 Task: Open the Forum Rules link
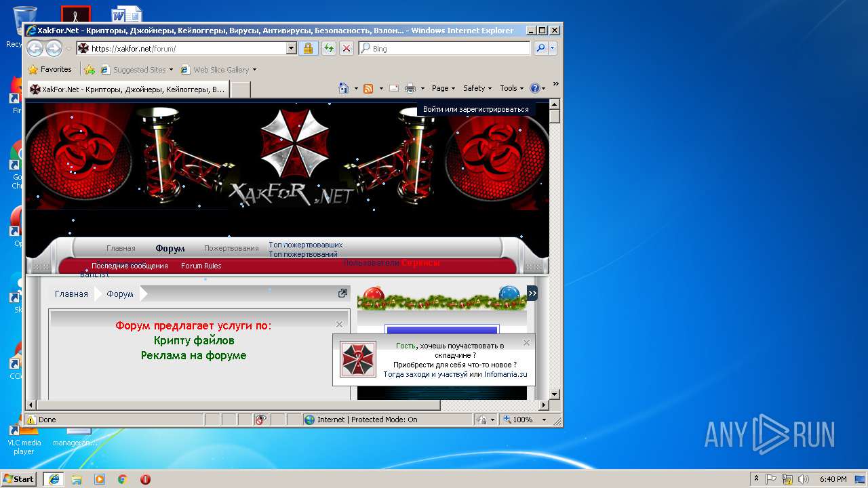click(x=201, y=266)
